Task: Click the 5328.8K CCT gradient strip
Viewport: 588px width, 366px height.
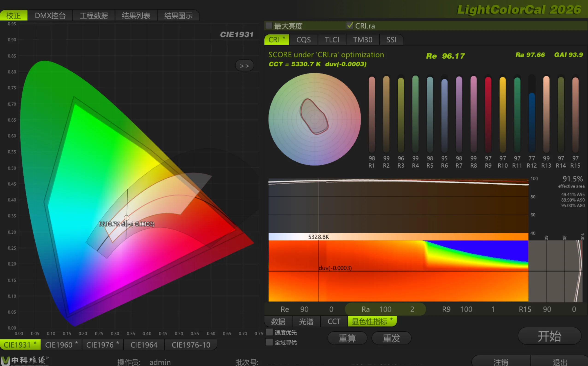Action: (x=398, y=237)
